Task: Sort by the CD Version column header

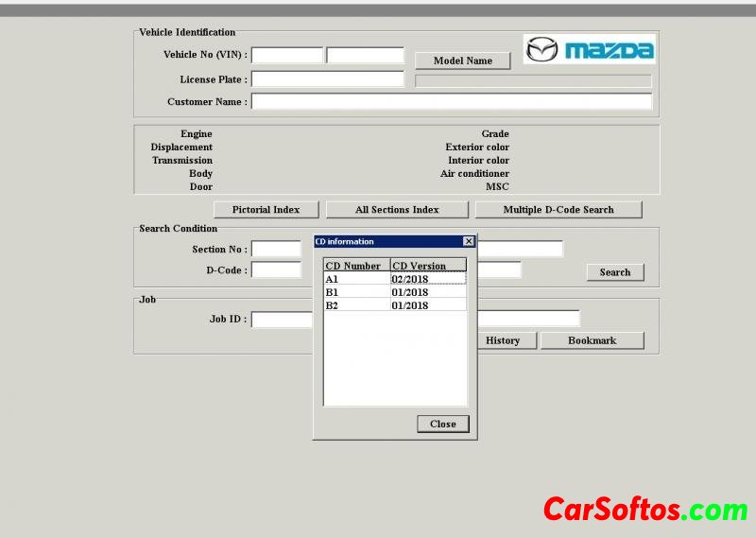Action: point(428,266)
